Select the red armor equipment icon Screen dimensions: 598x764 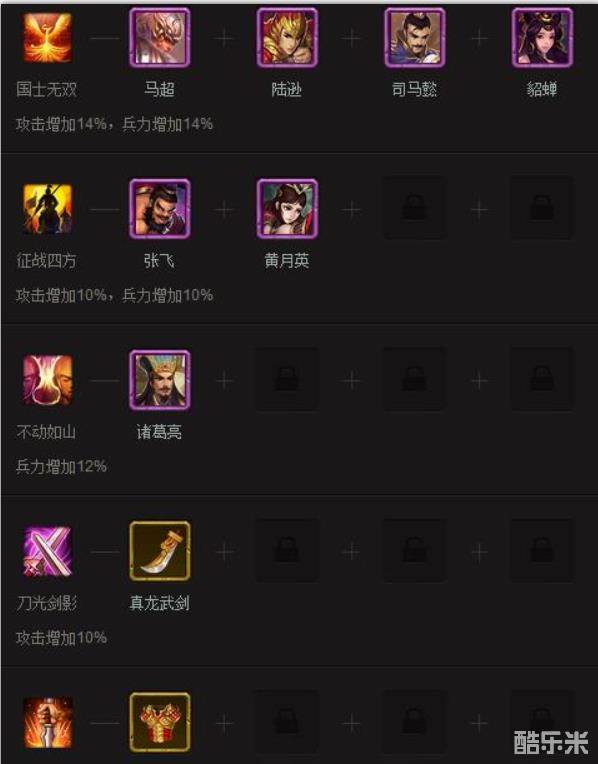[160, 723]
